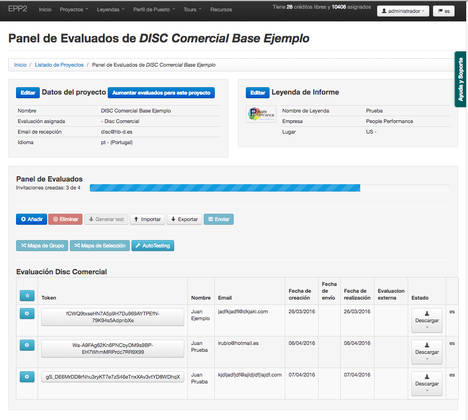Expand the Perfil de Puesto menu
The height and width of the screenshot is (420, 468).
pyautogui.click(x=154, y=10)
